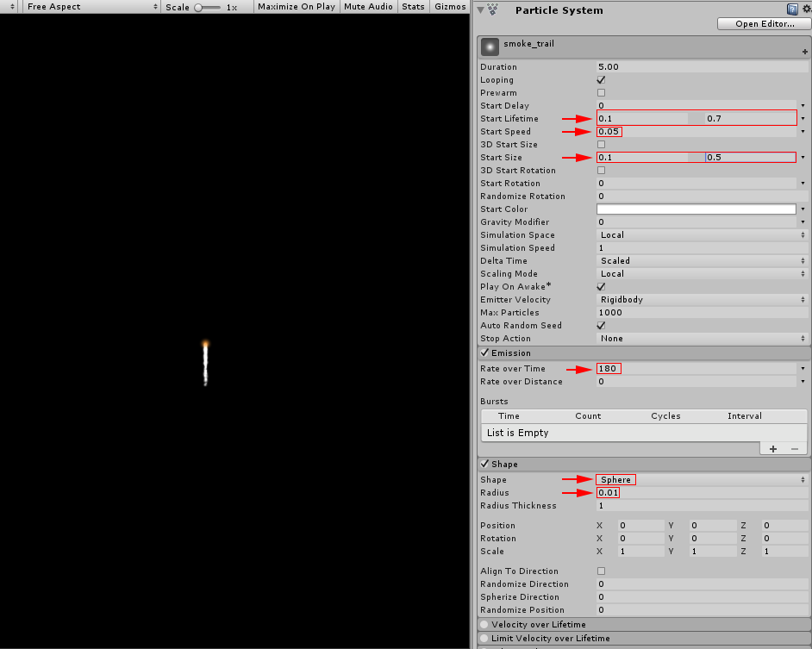
Task: Enable Velocity over Lifetime module
Action: (484, 624)
